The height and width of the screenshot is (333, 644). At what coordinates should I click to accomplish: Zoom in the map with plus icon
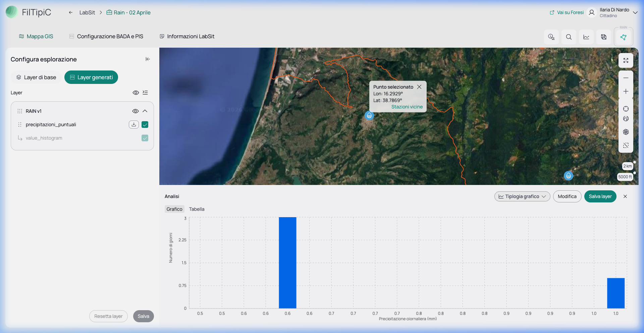coord(626,91)
